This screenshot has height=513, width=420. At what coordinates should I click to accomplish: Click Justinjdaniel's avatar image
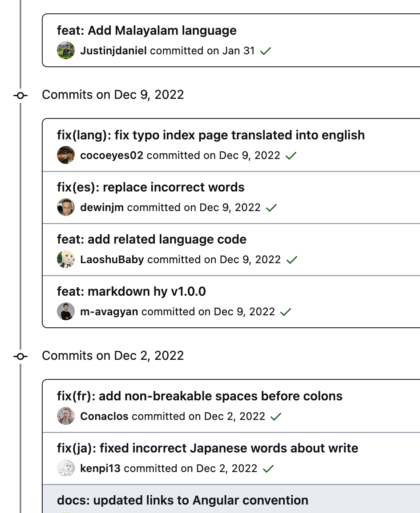point(66,51)
